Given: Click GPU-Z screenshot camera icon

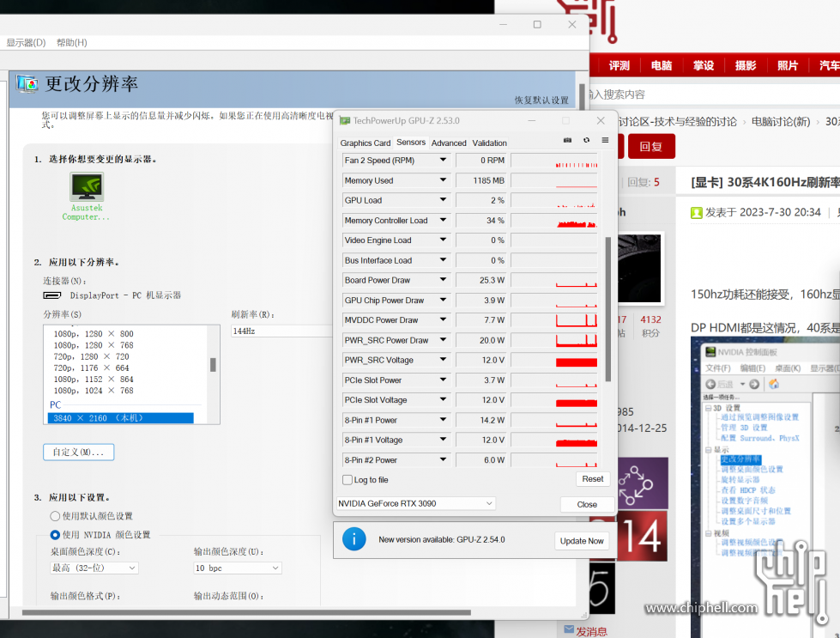Looking at the screenshot, I should [567, 141].
